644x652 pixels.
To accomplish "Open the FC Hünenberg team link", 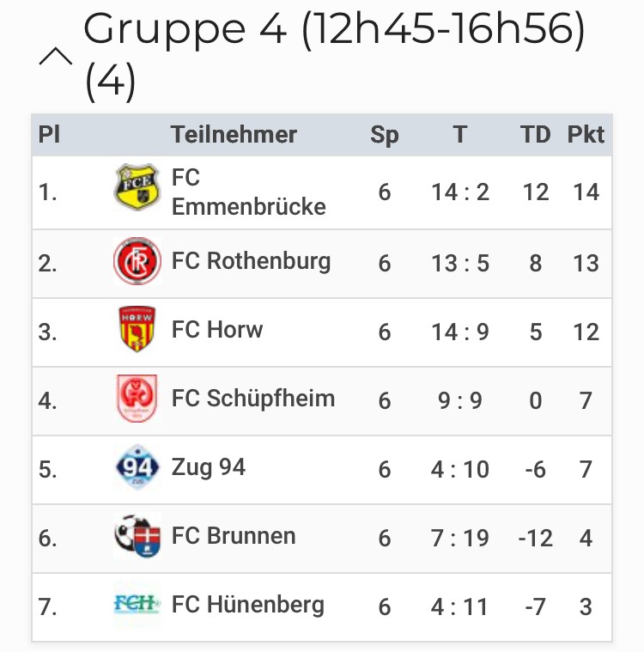I will 247,605.
